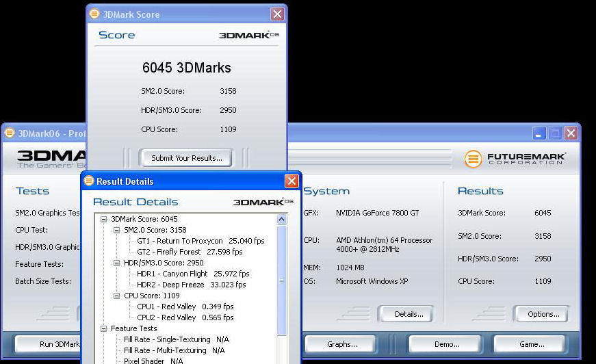Select Fill Rate - Multi-Texturing row

tap(174, 350)
